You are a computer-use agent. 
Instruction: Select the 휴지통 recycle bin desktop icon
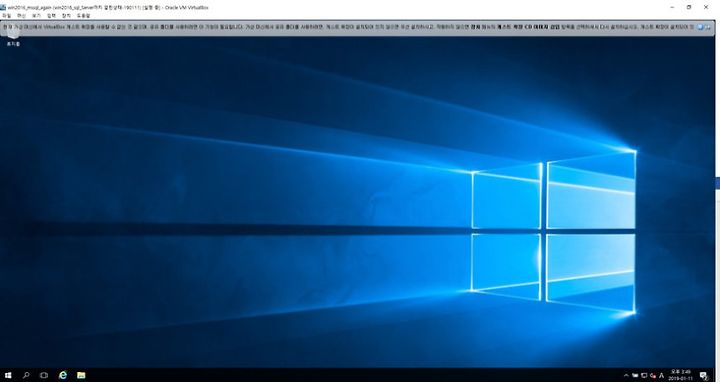tap(13, 37)
